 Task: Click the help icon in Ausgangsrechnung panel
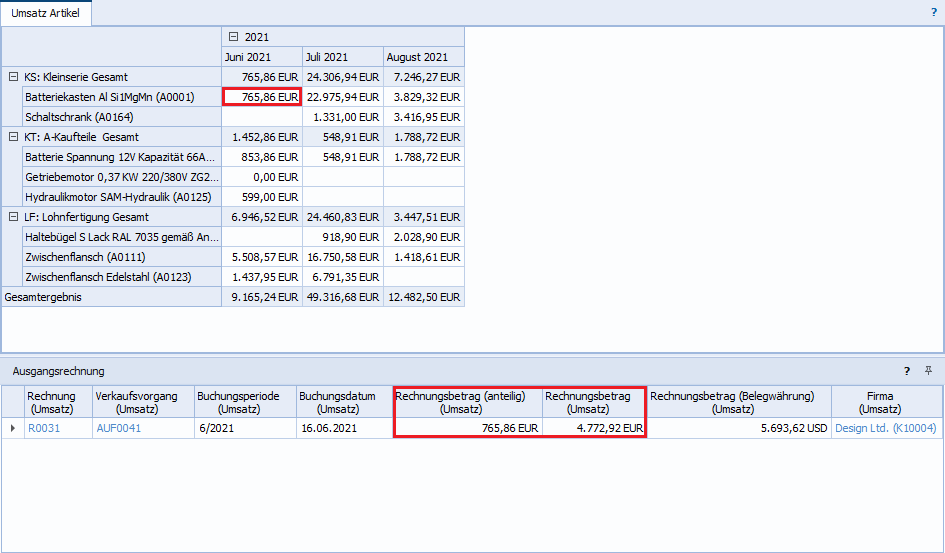point(907,370)
